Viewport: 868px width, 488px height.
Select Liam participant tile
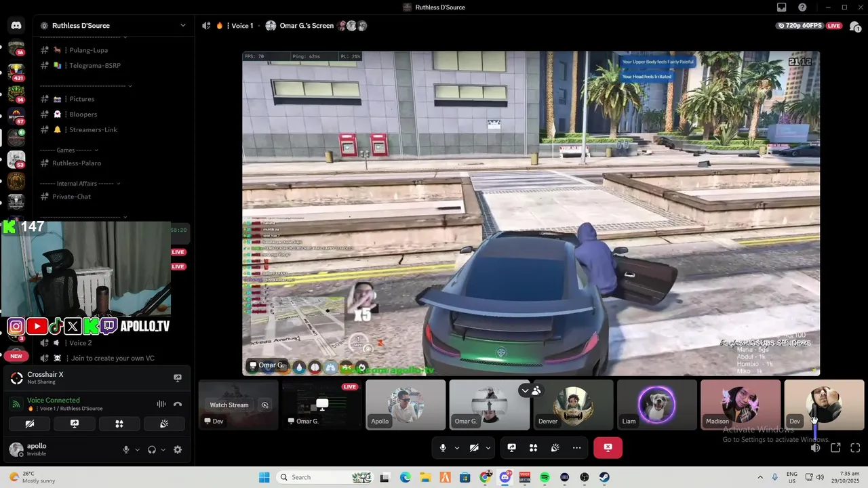[657, 405]
